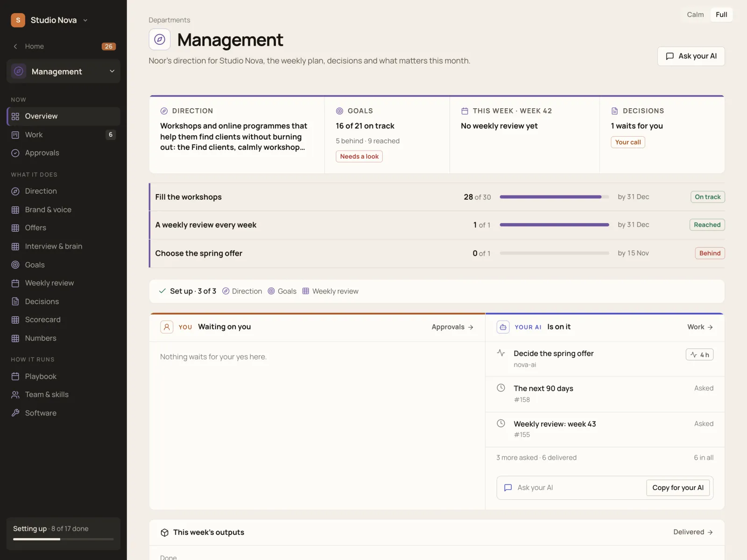The width and height of the screenshot is (747, 560).
Task: Go back to Home
Action: (35, 46)
